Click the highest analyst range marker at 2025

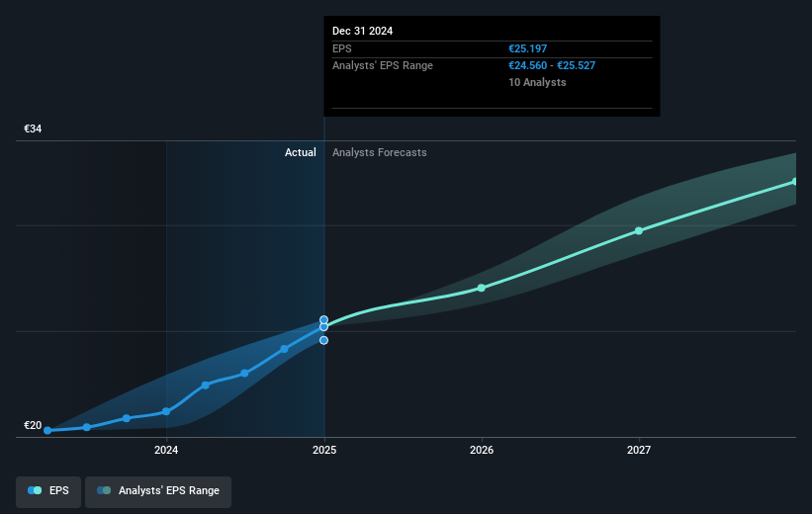pos(323,320)
